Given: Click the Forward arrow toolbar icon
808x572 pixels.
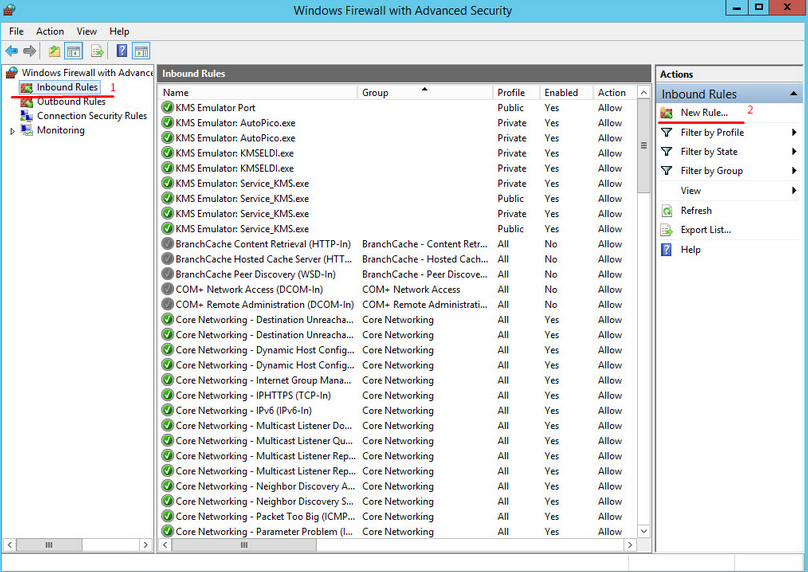Looking at the screenshot, I should coord(30,51).
